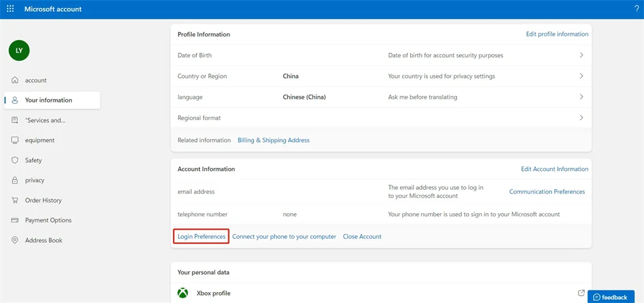Click the Close Account link

coord(362,236)
